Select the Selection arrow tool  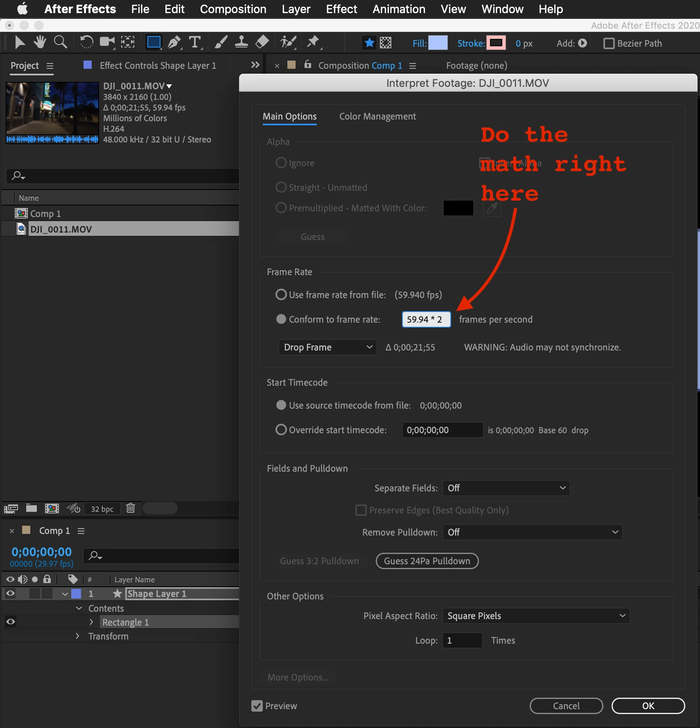click(x=19, y=42)
